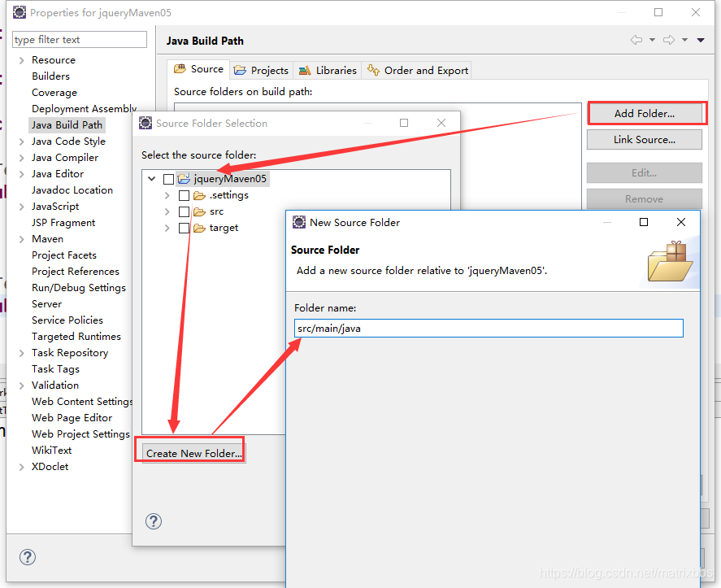Switch to the Order and Export tab
The height and width of the screenshot is (588, 721).
[x=418, y=71]
